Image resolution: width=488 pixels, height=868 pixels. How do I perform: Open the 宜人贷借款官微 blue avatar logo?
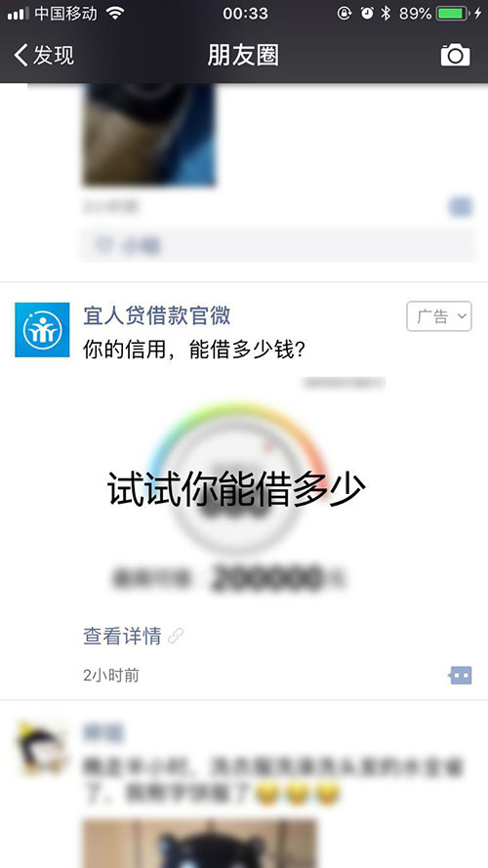42,329
